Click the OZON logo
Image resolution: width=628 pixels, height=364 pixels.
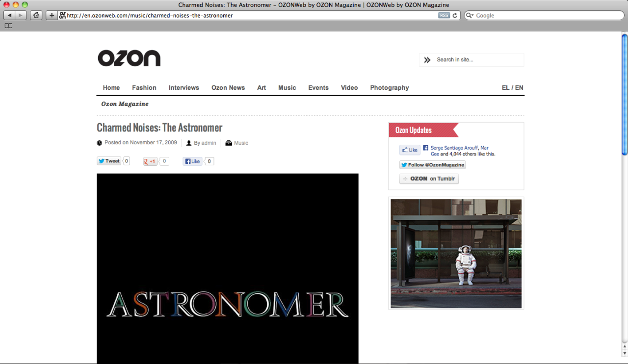(129, 58)
